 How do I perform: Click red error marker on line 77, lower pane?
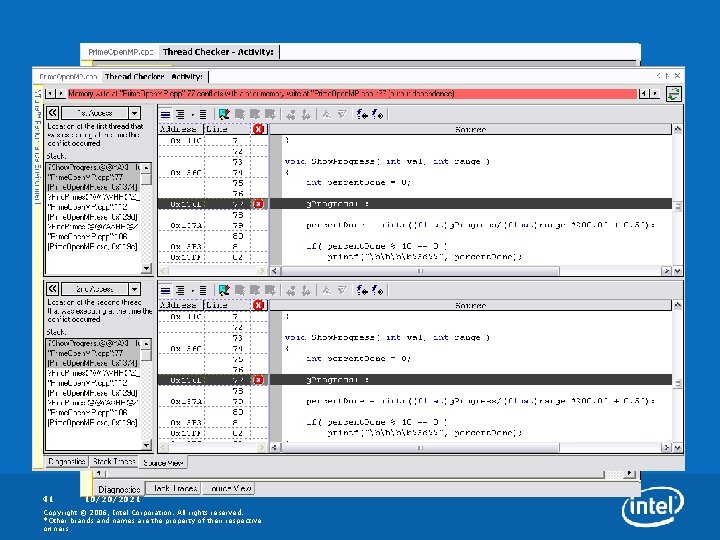click(x=259, y=380)
